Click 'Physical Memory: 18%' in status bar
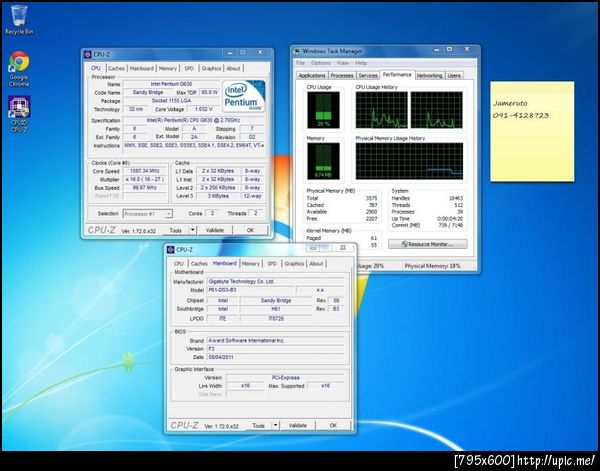This screenshot has width=600, height=471. [x=432, y=266]
